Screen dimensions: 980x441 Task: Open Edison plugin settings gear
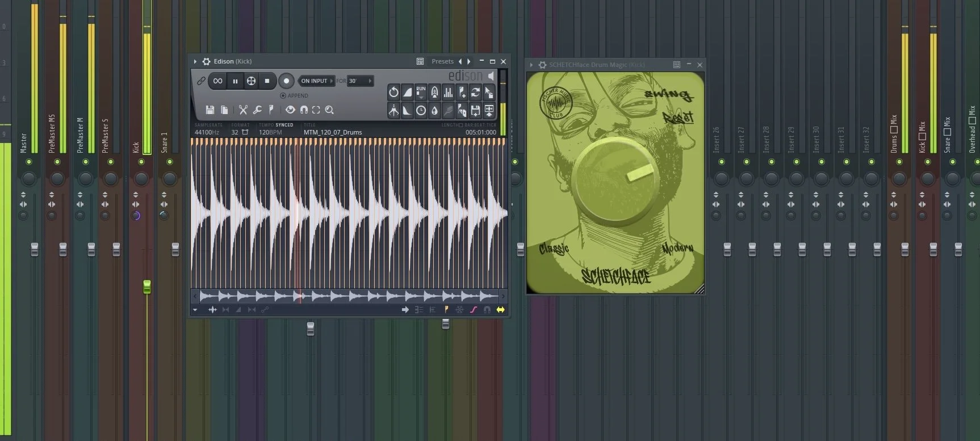pyautogui.click(x=206, y=61)
